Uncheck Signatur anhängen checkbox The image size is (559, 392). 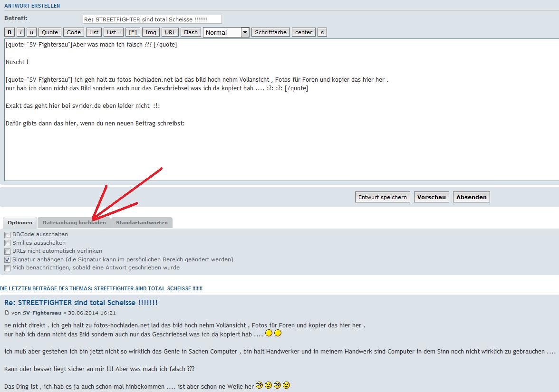click(7, 260)
